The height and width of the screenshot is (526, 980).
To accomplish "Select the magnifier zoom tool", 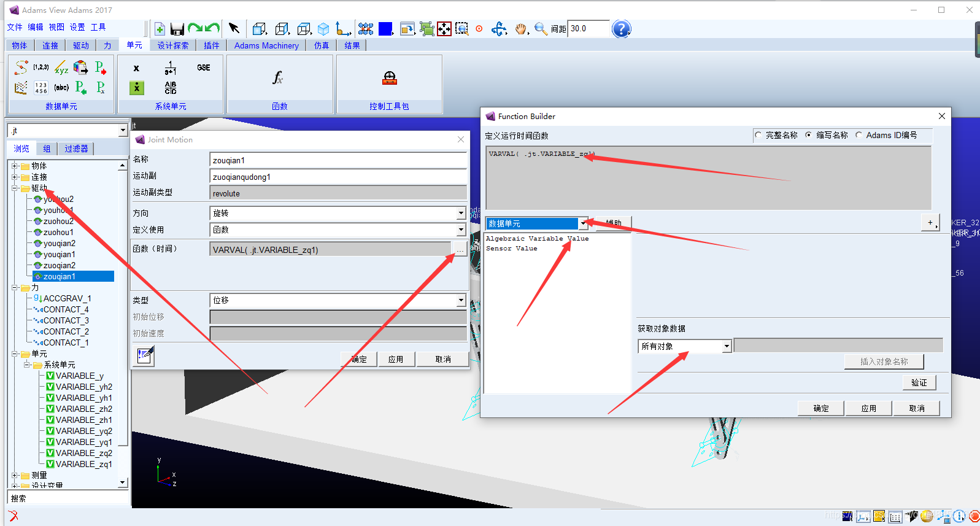I will 541,29.
